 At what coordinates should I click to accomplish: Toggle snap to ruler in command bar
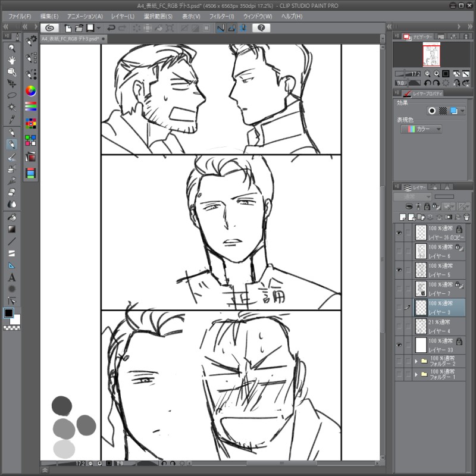tap(221, 28)
